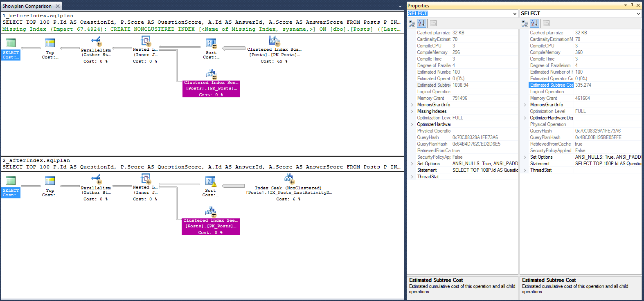Click the green Missing Index suggestion text

tap(201, 29)
